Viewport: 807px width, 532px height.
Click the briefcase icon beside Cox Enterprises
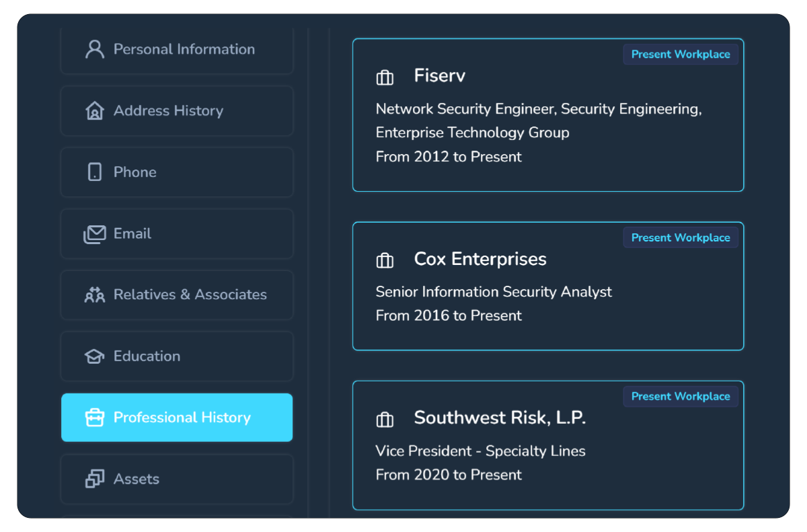point(385,260)
